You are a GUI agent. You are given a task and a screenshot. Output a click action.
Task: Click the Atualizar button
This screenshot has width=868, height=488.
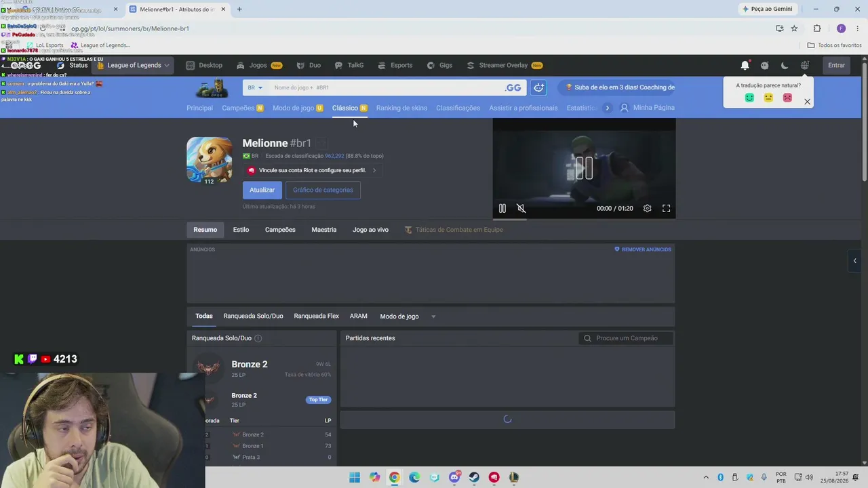coord(262,190)
